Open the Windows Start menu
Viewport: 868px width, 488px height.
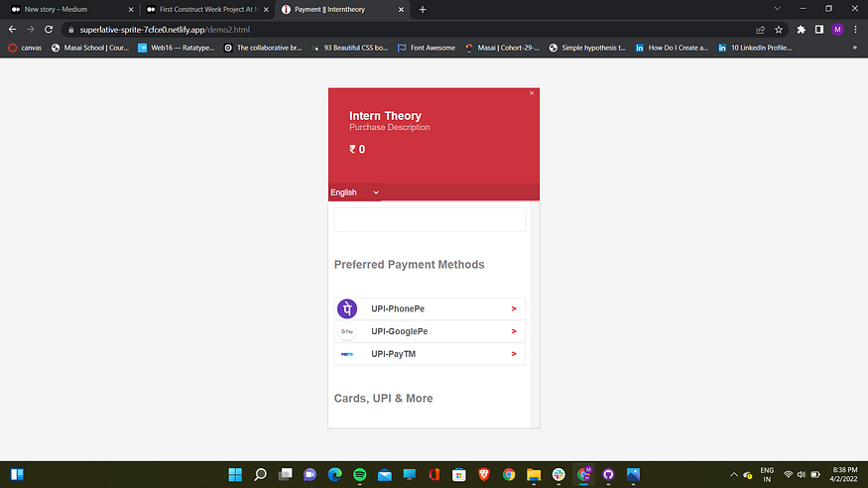click(235, 475)
